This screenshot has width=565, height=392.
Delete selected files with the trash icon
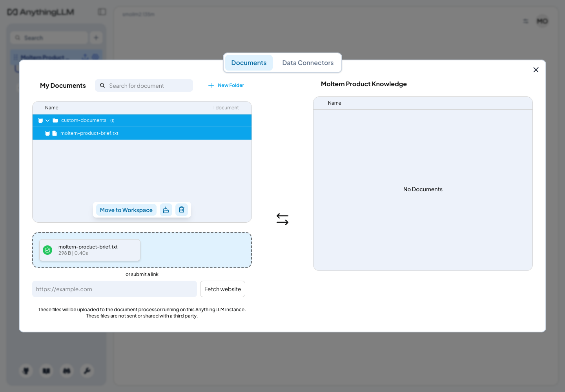pyautogui.click(x=182, y=210)
